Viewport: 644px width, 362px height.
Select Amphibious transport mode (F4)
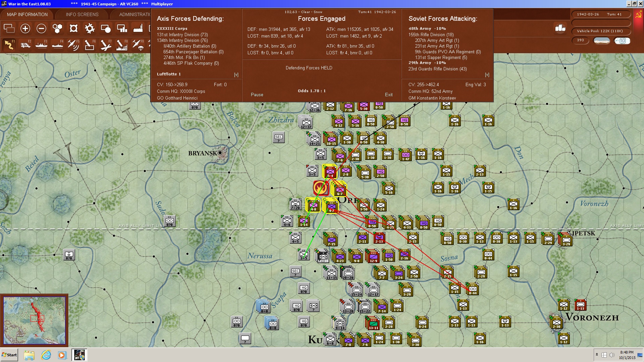[57, 45]
